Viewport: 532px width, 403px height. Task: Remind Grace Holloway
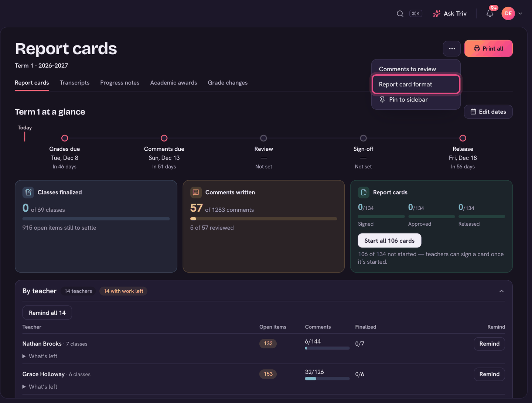(489, 374)
